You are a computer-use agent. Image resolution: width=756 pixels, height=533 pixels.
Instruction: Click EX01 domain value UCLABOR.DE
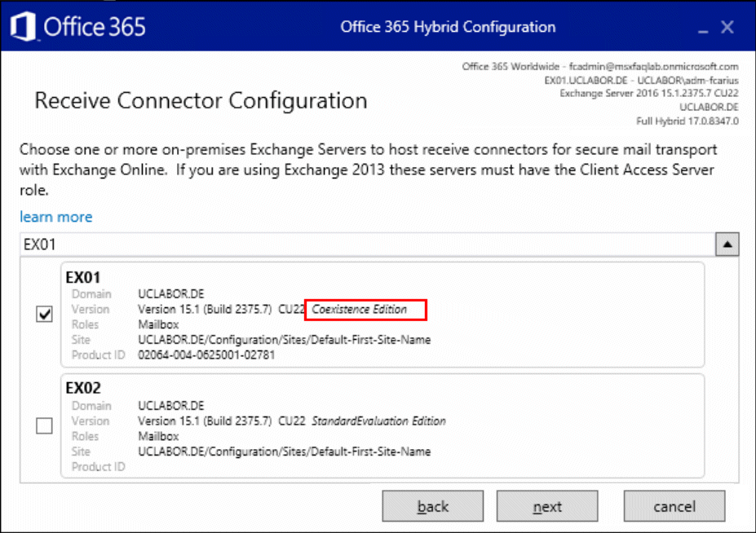(x=171, y=294)
